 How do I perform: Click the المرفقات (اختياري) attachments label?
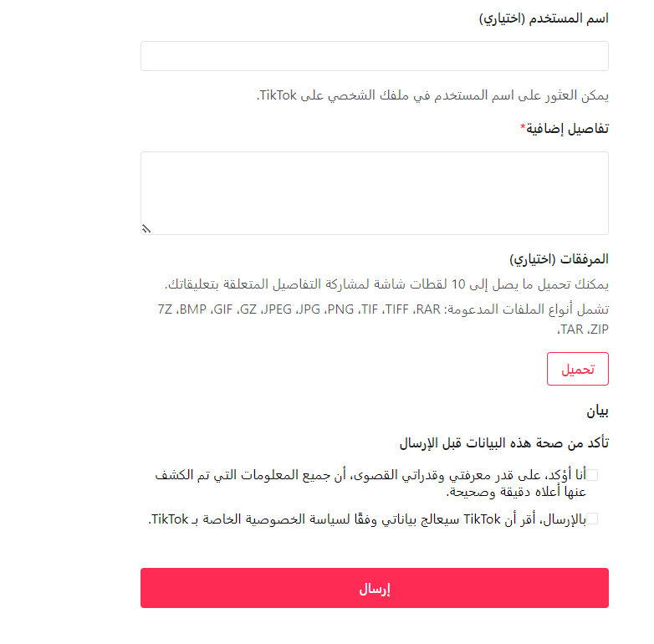[559, 258]
